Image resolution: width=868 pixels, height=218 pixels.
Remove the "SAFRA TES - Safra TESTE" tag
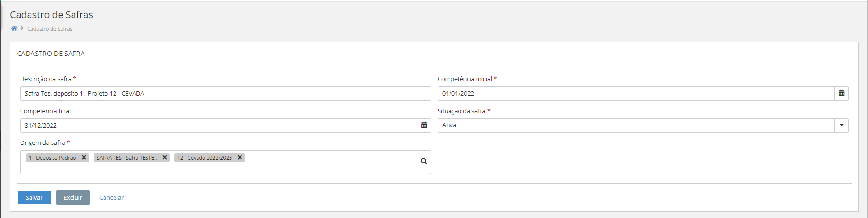pyautogui.click(x=165, y=157)
